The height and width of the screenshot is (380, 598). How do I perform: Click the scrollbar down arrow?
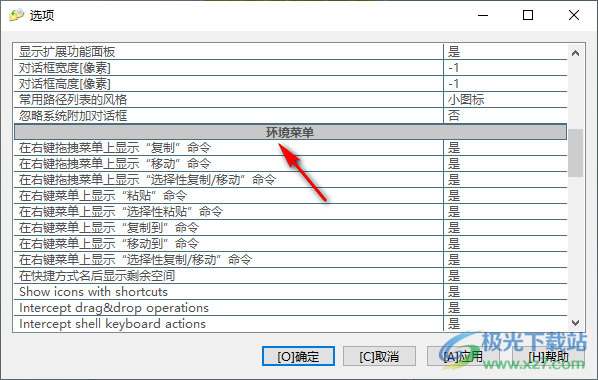(x=575, y=323)
